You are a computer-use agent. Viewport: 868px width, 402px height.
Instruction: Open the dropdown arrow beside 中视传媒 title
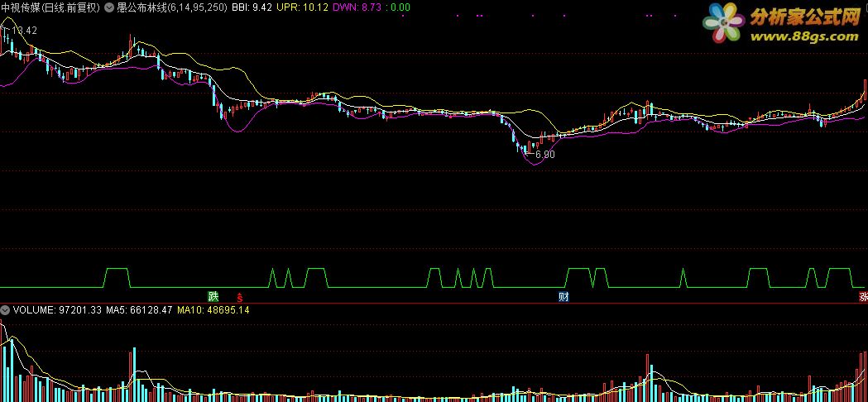(109, 7)
